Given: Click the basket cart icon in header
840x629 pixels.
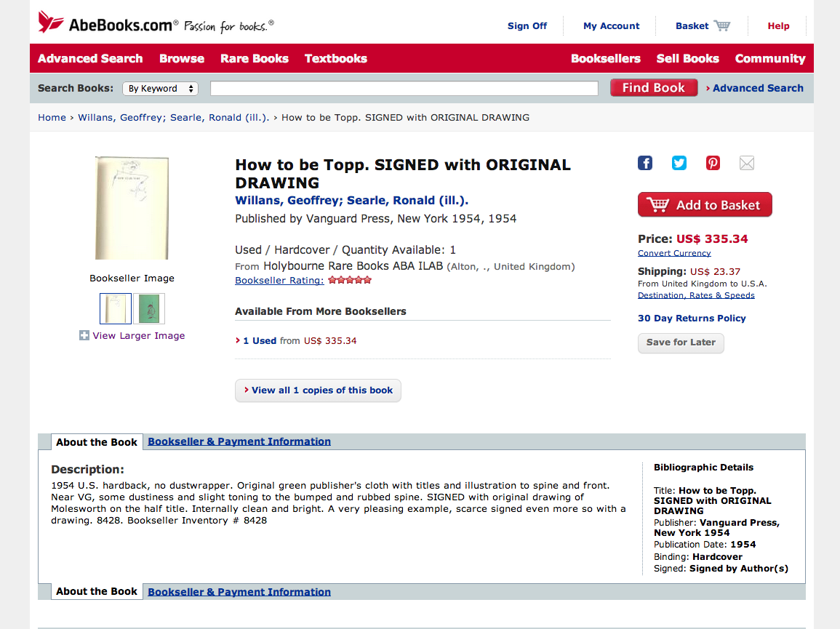Looking at the screenshot, I should [x=722, y=25].
